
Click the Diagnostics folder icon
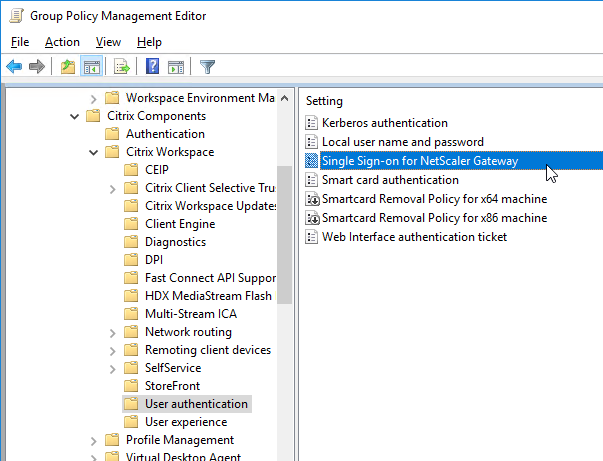131,242
